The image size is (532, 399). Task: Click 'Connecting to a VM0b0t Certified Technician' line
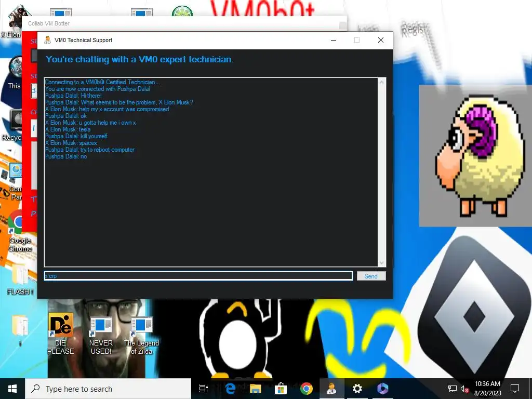pyautogui.click(x=102, y=82)
